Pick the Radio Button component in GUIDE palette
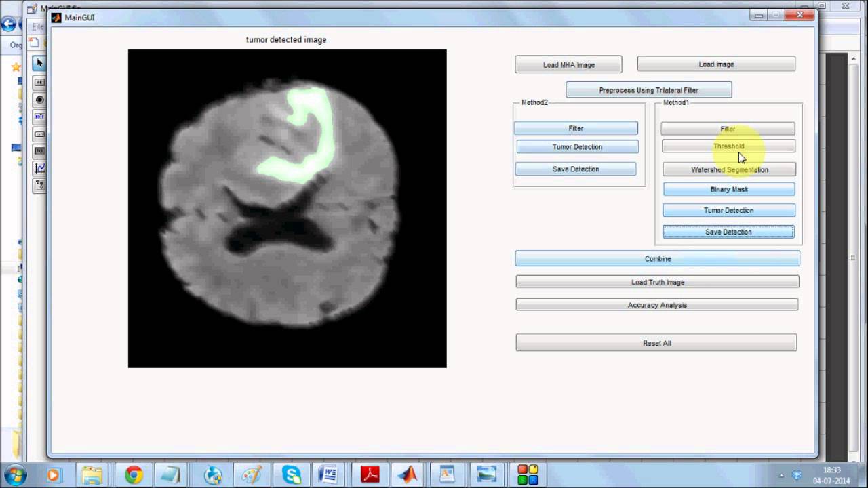Image resolution: width=868 pixels, height=488 pixels. coord(39,100)
